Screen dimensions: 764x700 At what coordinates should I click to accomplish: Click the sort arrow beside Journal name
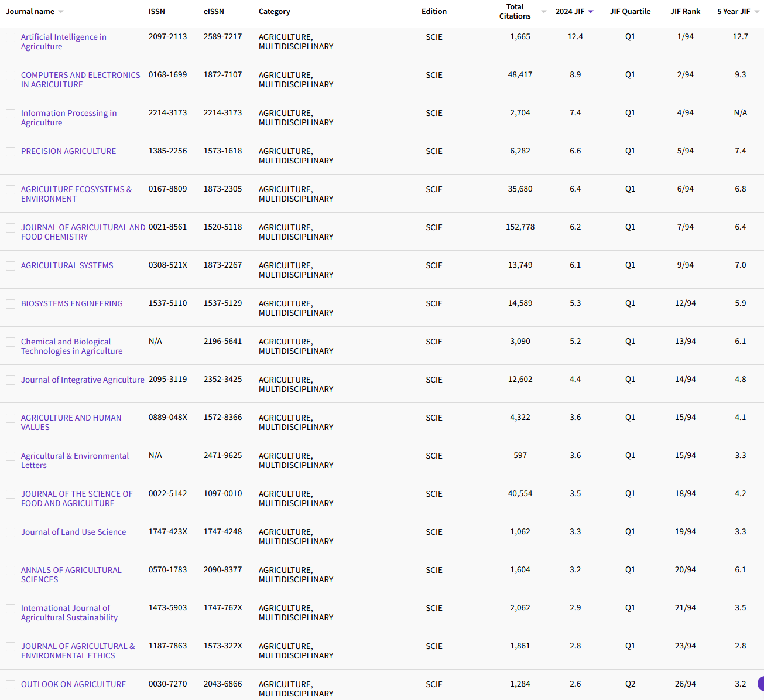coord(61,12)
